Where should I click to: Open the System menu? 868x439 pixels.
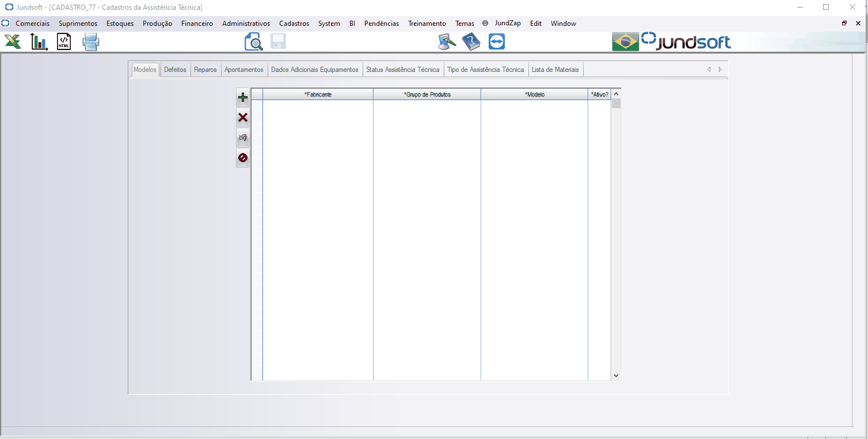(329, 24)
